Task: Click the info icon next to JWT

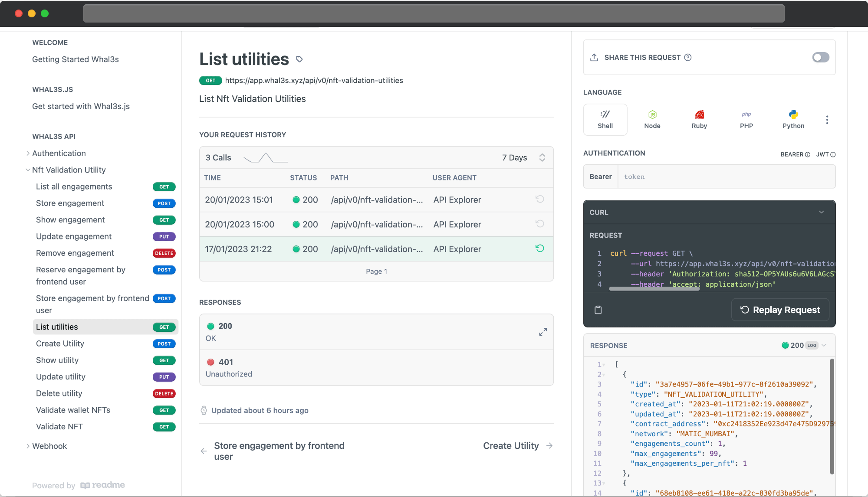Action: pos(833,154)
